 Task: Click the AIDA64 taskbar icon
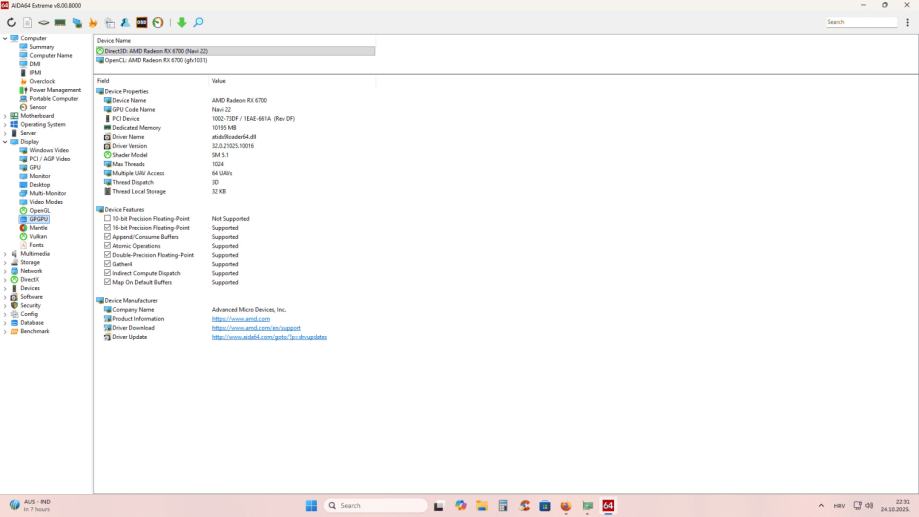click(x=608, y=505)
